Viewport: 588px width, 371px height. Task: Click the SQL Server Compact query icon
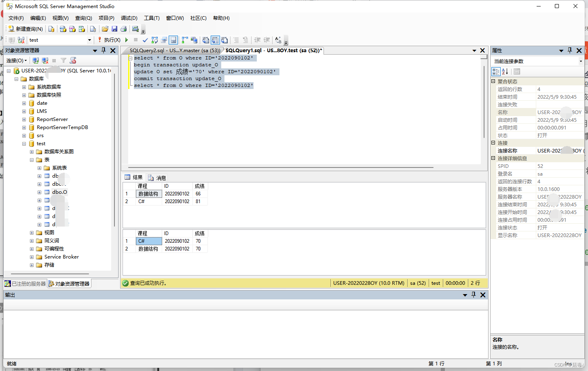pos(93,29)
